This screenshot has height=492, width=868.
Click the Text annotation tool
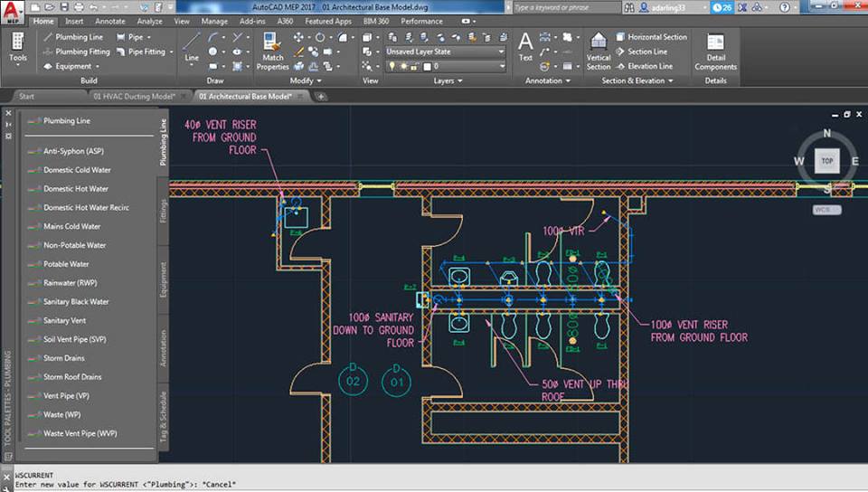click(x=525, y=47)
